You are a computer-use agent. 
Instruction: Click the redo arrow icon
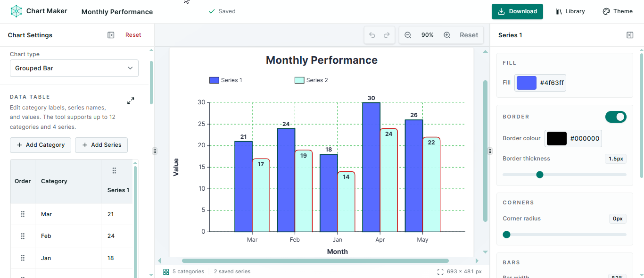(387, 35)
